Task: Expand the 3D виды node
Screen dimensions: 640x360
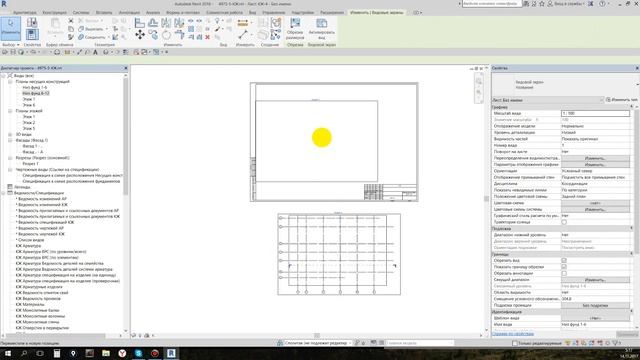Action: point(10,134)
